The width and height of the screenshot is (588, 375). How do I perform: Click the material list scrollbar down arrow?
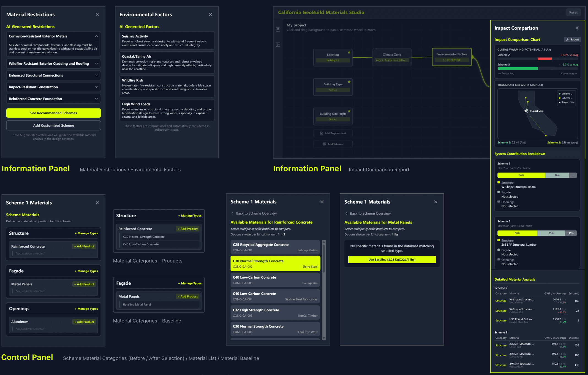[324, 338]
